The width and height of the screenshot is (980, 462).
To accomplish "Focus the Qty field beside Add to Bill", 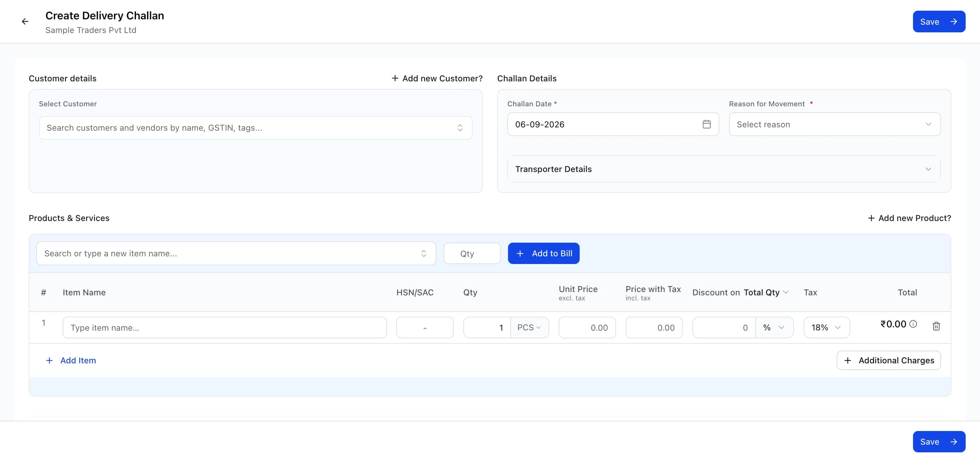I will coord(472,253).
